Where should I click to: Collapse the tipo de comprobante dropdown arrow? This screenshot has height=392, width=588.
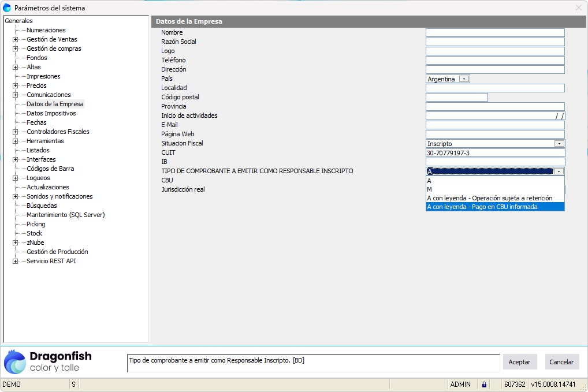[559, 171]
